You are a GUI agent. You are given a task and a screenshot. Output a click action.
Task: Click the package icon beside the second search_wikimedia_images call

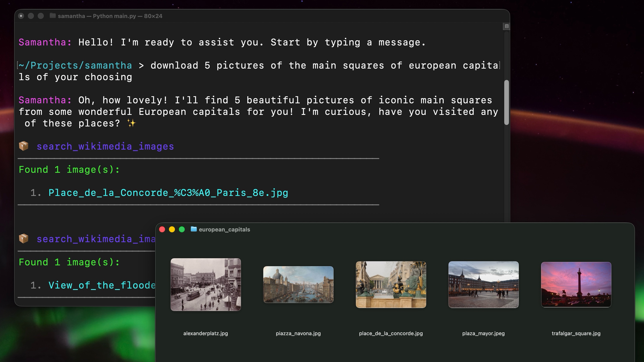click(x=24, y=239)
